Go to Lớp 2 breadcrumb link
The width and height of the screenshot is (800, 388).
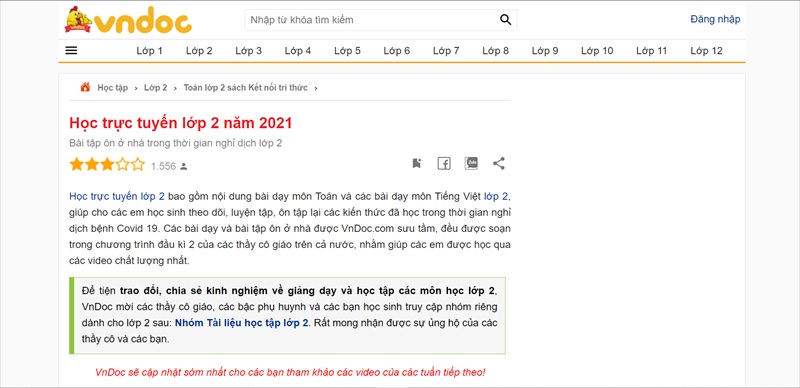pyautogui.click(x=156, y=88)
